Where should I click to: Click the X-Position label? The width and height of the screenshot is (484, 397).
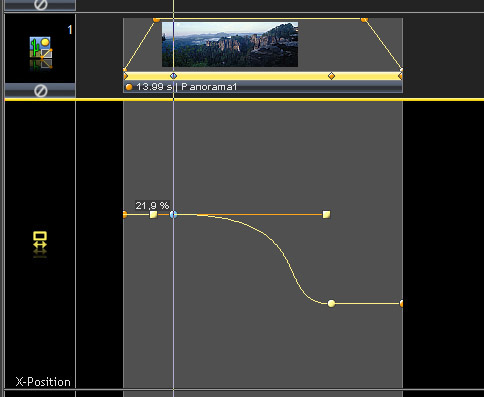43,382
